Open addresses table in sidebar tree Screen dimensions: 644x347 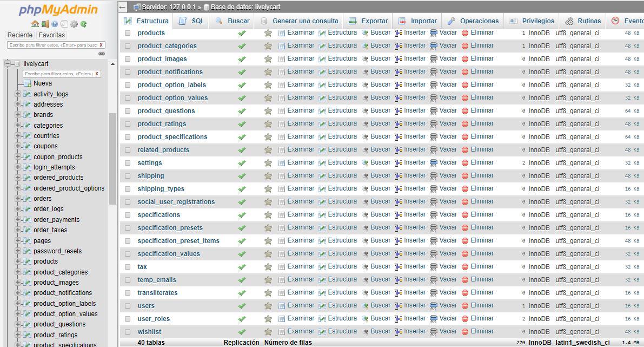click(48, 104)
